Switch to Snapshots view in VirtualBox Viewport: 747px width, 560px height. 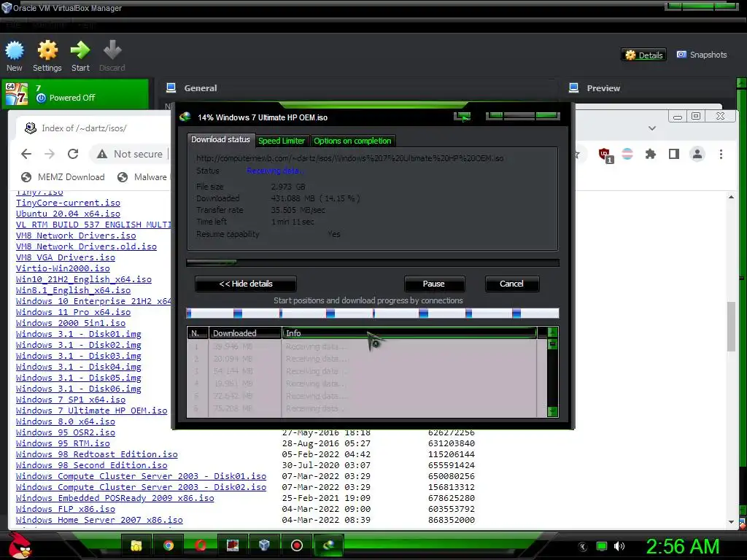coord(702,55)
